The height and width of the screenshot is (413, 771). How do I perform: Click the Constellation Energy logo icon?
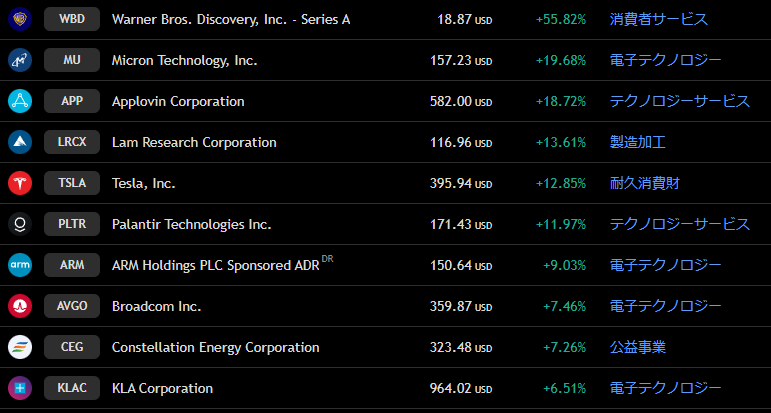click(20, 347)
